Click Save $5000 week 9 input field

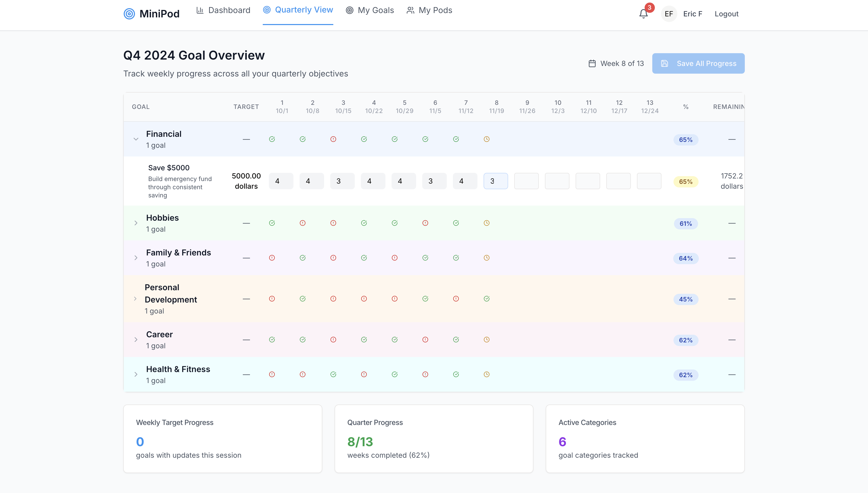(x=526, y=181)
